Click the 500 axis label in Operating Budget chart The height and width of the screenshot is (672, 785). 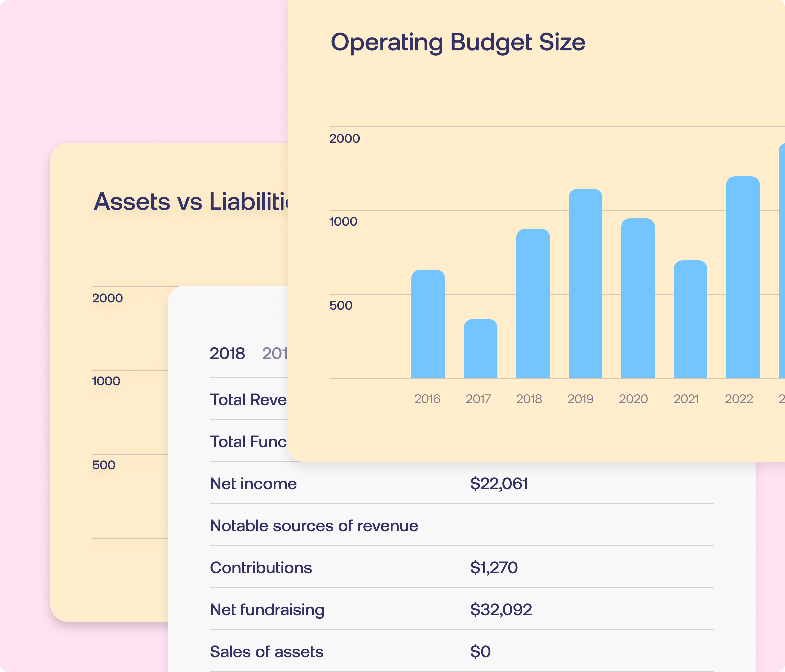tap(341, 306)
